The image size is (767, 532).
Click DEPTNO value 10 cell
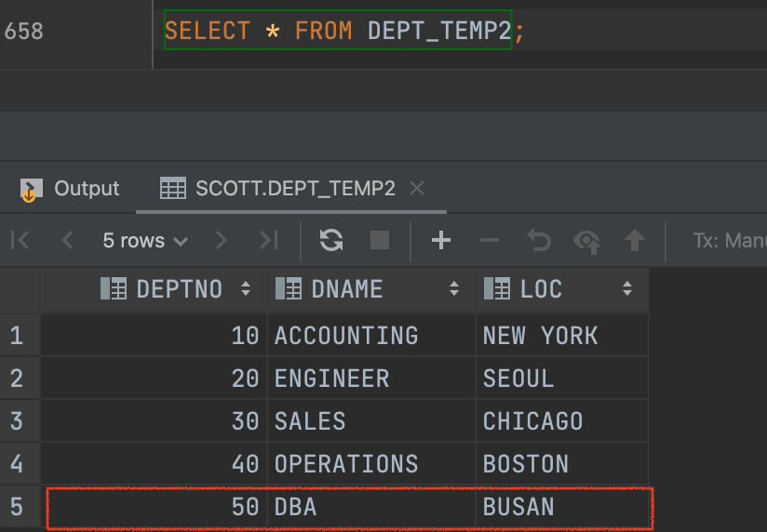coord(154,336)
